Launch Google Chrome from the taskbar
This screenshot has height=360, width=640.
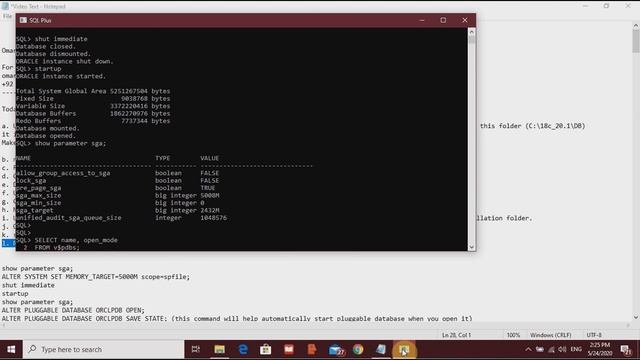click(x=358, y=349)
